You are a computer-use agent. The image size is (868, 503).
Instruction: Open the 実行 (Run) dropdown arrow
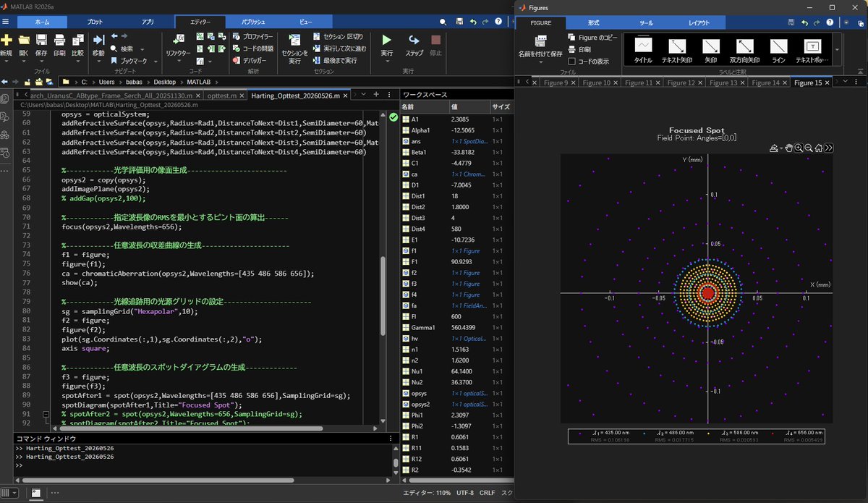tap(387, 62)
